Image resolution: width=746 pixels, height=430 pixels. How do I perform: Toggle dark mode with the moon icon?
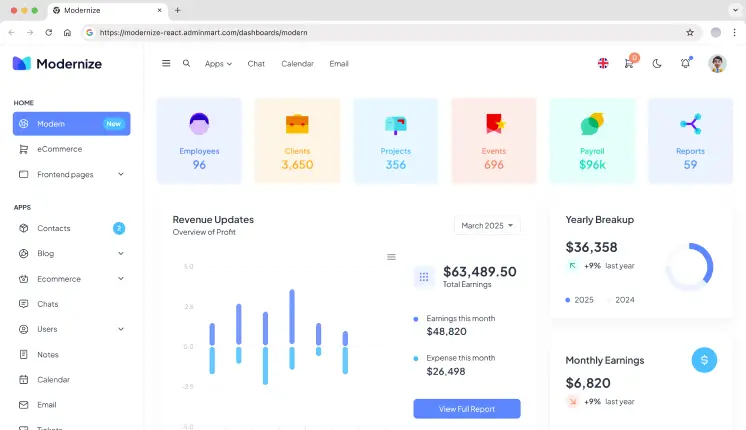point(657,63)
